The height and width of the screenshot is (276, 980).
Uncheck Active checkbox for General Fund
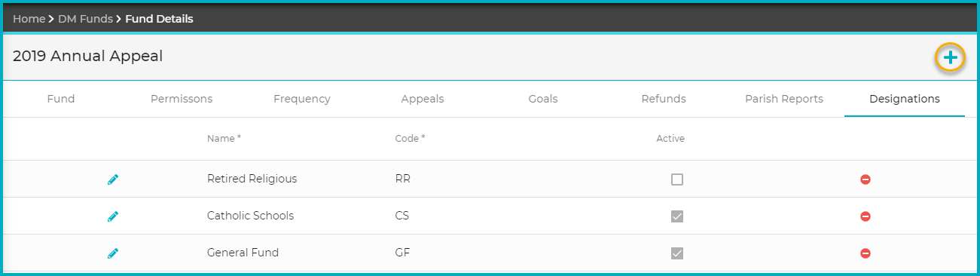677,253
